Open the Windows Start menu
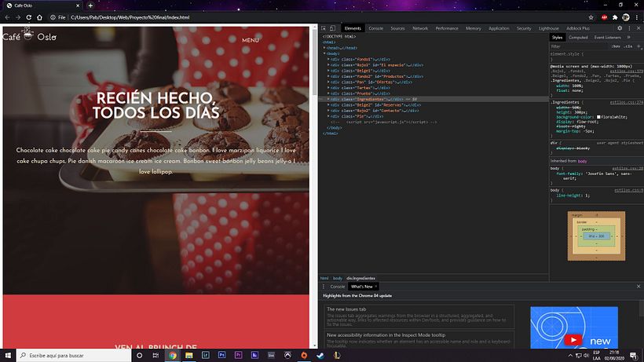 [8, 356]
